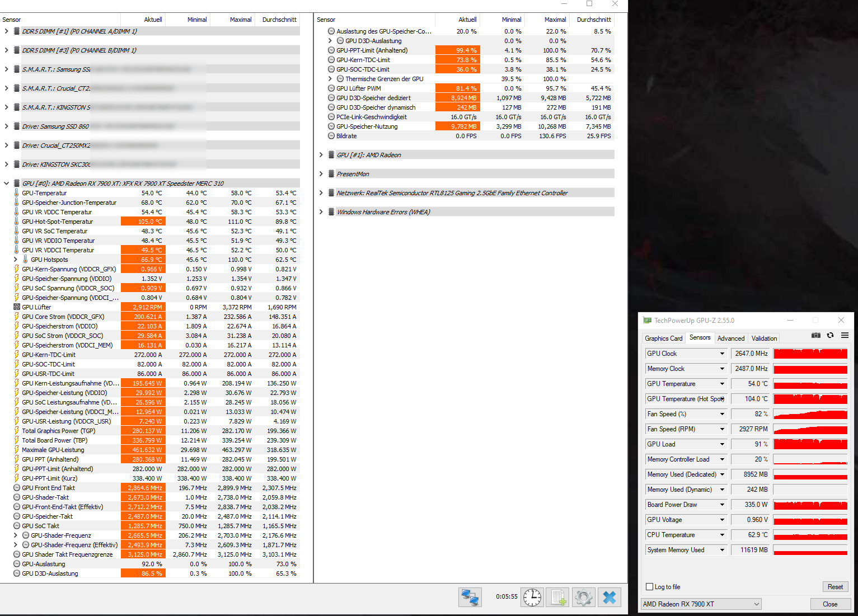Click the 2,912 RPM fan value
The image size is (858, 616).
[143, 307]
